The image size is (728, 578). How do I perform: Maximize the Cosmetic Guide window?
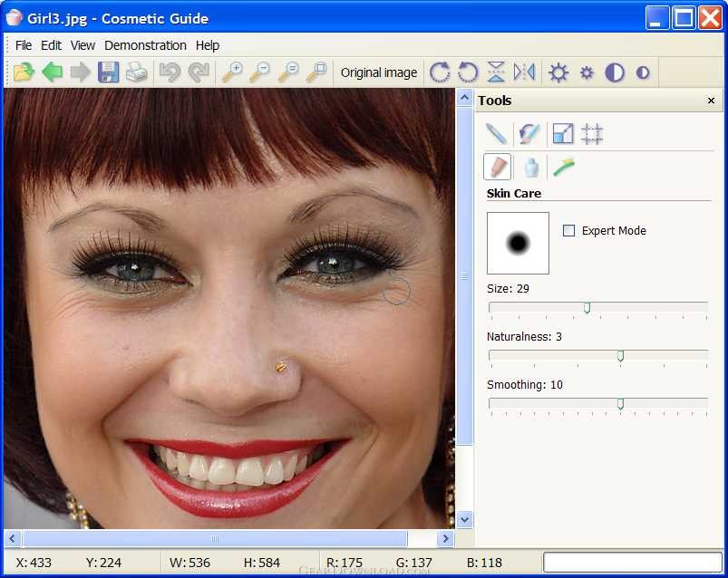[684, 18]
